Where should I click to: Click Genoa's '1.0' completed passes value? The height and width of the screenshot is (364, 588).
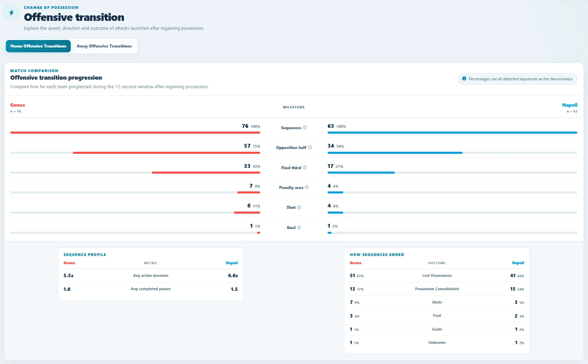click(x=67, y=289)
